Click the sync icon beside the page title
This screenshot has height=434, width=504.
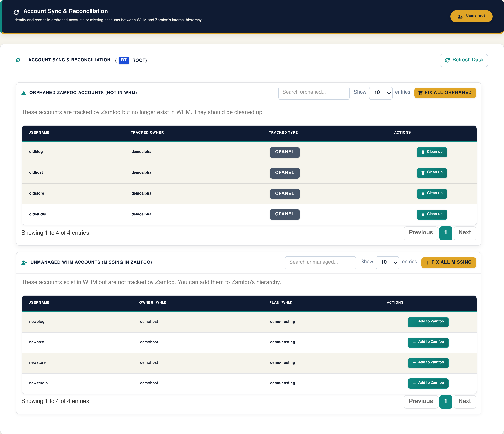[x=16, y=12]
